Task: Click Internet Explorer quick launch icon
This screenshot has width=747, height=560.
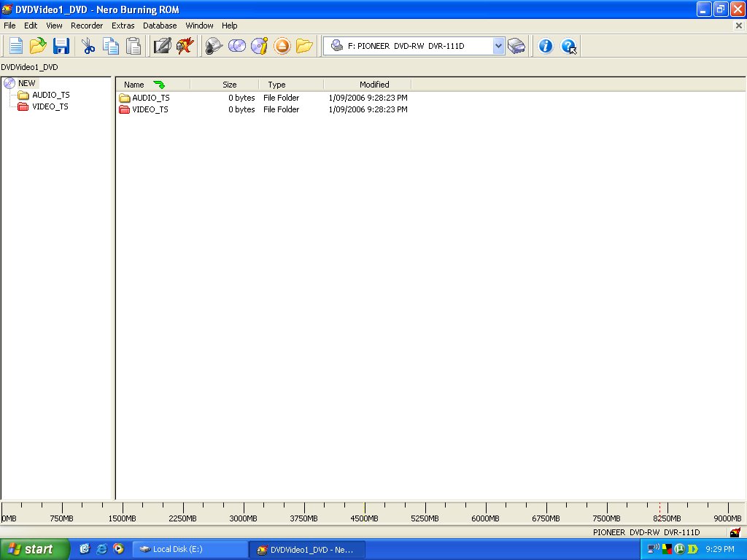Action: pos(101,549)
